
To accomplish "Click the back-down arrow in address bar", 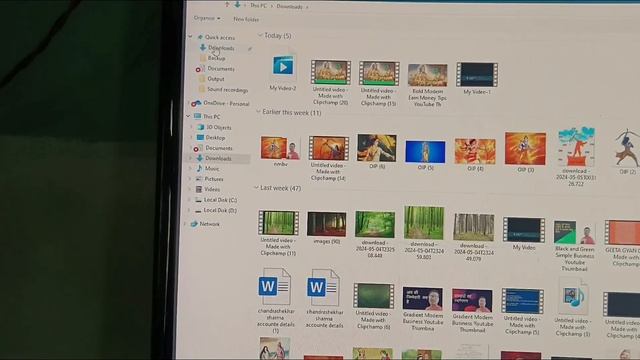I will pos(238,5).
